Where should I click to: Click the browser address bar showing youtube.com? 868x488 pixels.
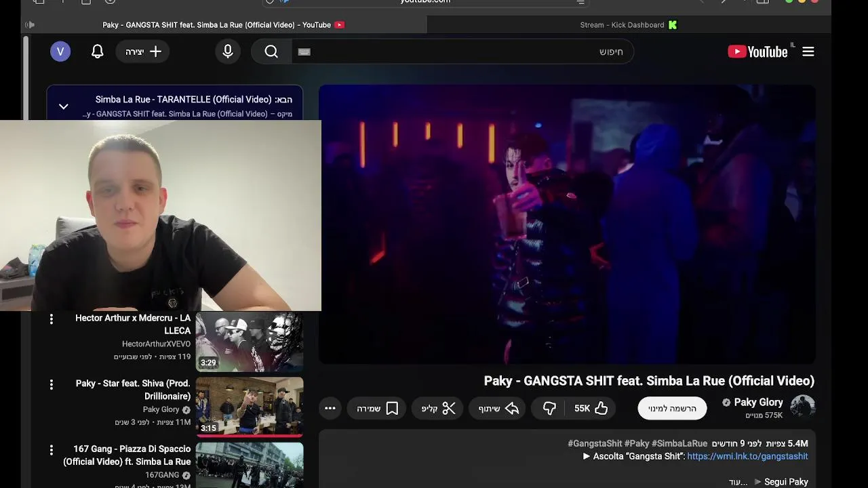click(x=426, y=2)
